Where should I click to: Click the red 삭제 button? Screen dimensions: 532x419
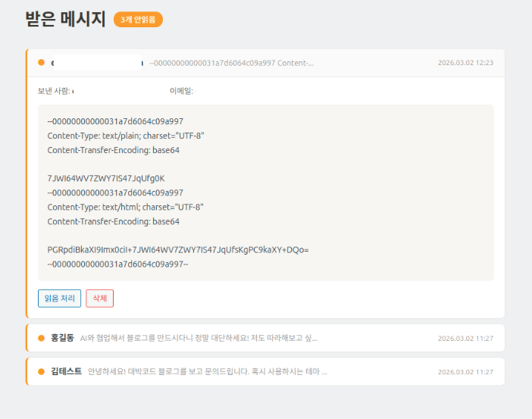pyautogui.click(x=100, y=299)
